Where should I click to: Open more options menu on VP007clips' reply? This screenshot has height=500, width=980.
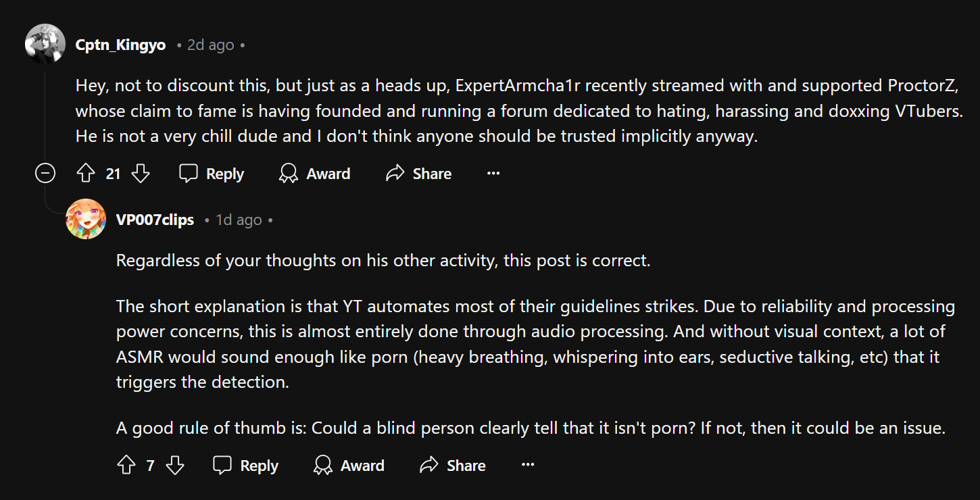[x=528, y=466]
